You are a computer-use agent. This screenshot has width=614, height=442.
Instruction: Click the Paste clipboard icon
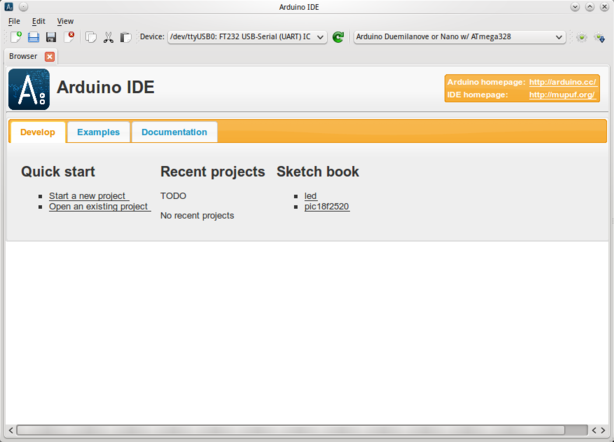pyautogui.click(x=125, y=37)
